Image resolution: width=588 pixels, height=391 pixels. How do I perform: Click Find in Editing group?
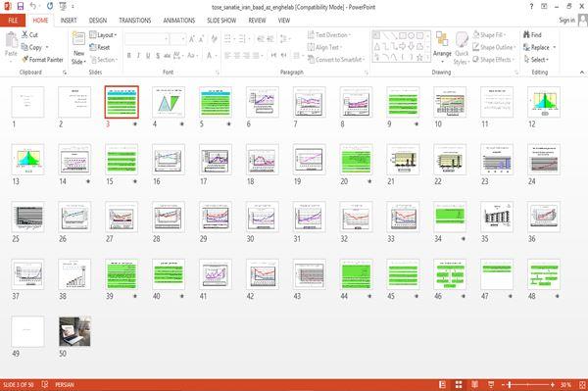532,35
